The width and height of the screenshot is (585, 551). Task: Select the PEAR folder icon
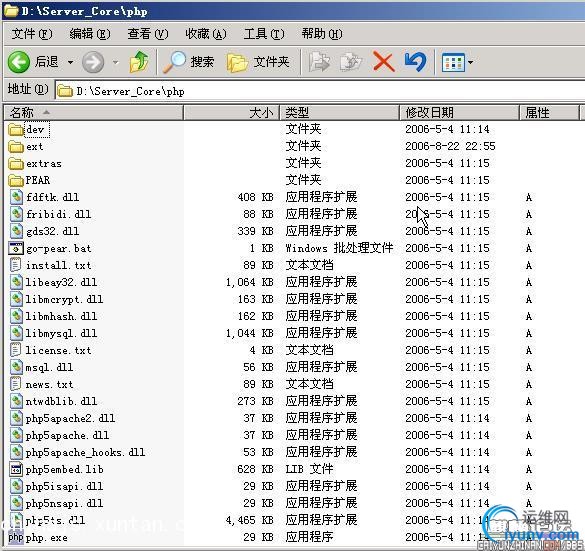click(16, 181)
